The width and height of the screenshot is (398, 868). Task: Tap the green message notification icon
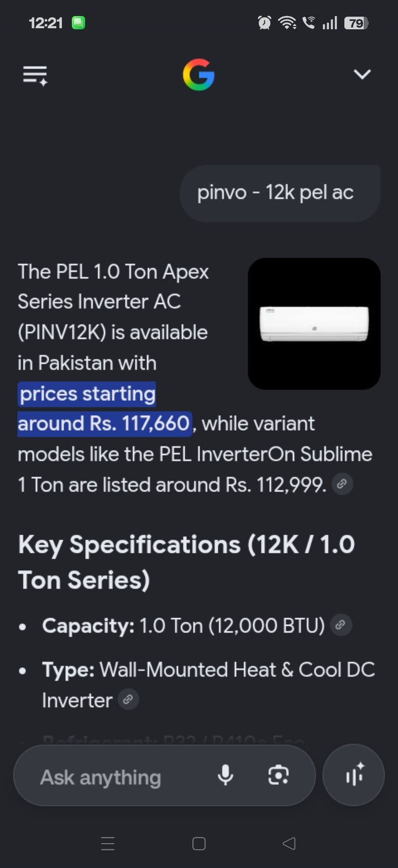click(78, 23)
